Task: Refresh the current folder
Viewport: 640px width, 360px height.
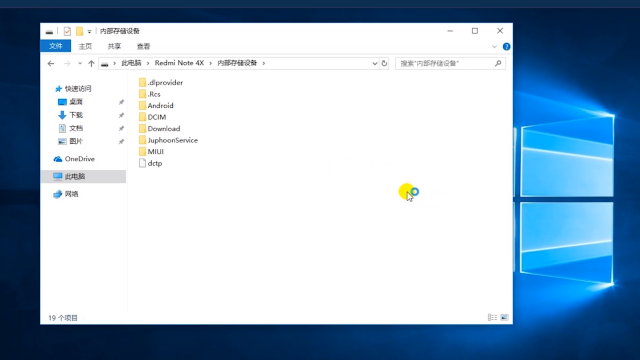Action: click(x=384, y=63)
